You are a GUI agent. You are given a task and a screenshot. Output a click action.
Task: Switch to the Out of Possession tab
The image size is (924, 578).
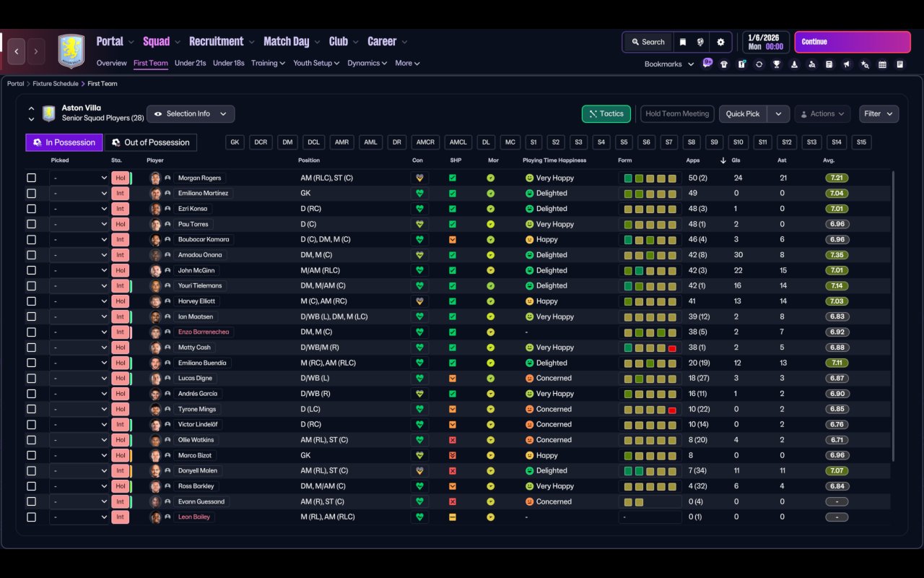click(151, 142)
